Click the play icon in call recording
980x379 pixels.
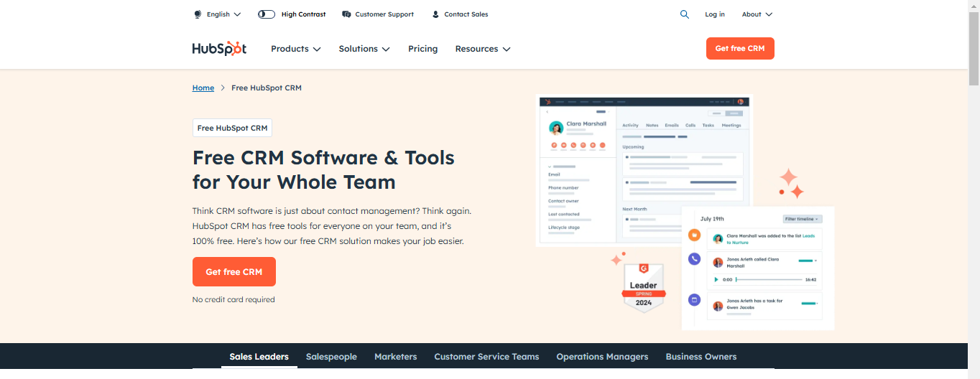click(716, 279)
